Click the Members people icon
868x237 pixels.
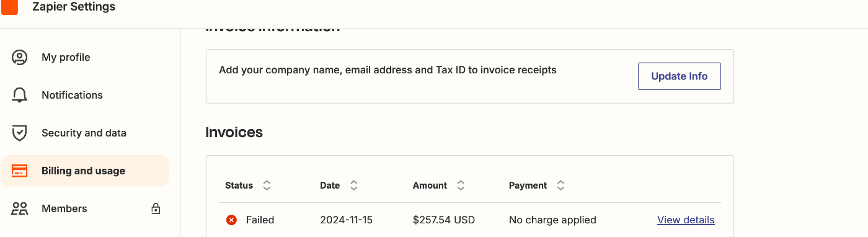(20, 208)
